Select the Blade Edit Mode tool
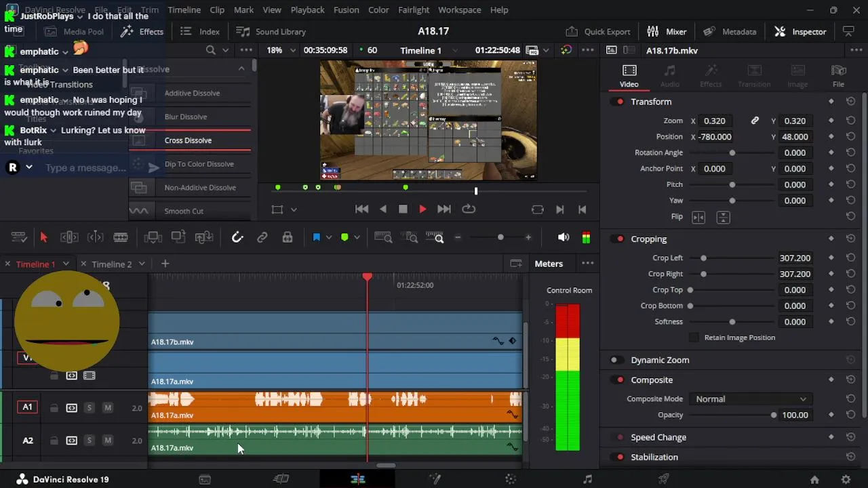Viewport: 868px width, 488px height. 121,237
